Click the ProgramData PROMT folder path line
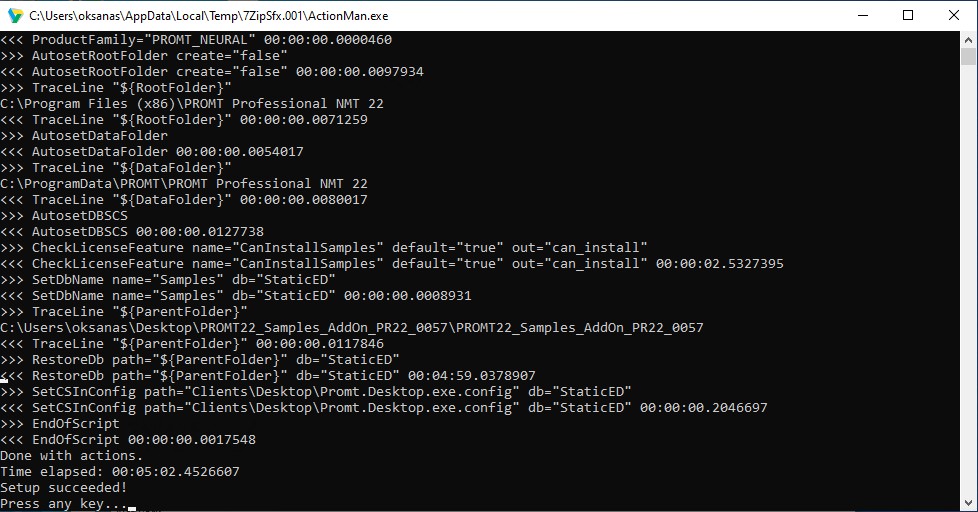The image size is (978, 512). (184, 183)
